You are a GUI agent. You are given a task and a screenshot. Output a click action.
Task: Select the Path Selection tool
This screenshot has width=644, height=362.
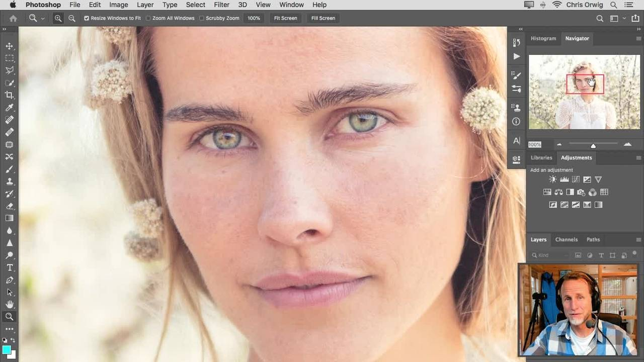pos(10,292)
